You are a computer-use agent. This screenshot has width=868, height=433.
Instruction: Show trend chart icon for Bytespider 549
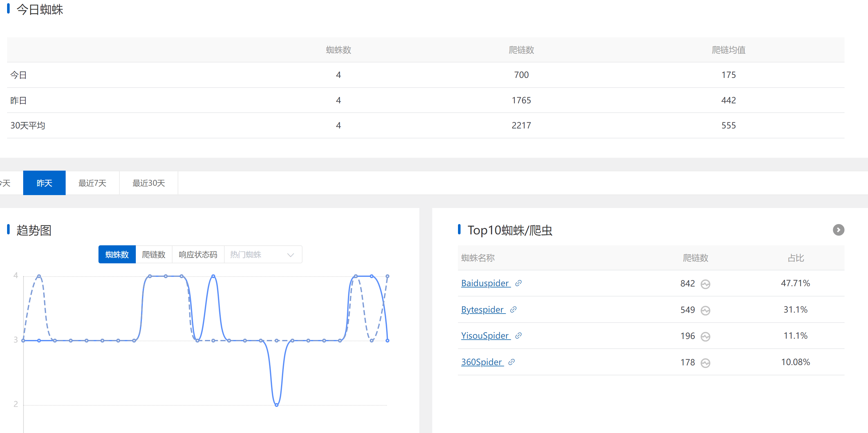[x=705, y=310]
